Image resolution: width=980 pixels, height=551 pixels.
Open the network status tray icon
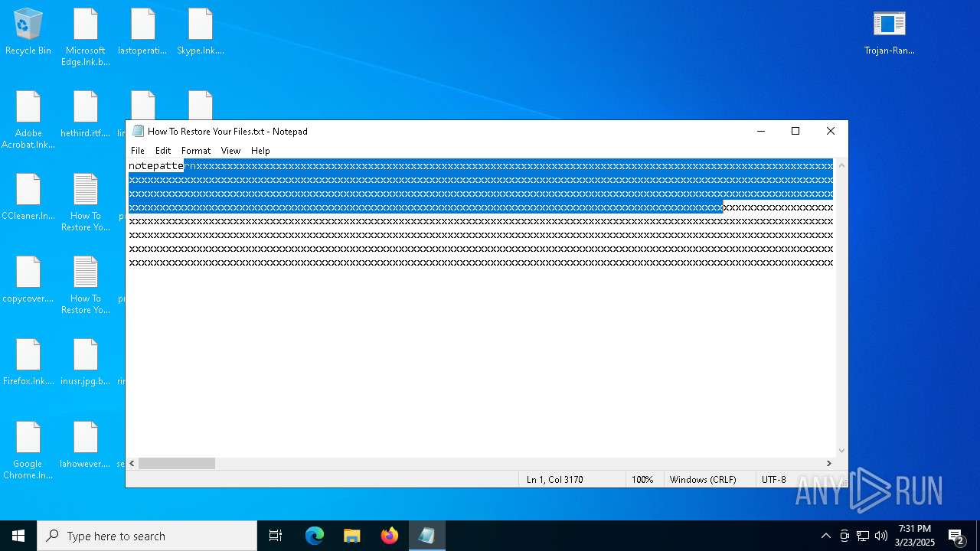click(863, 536)
